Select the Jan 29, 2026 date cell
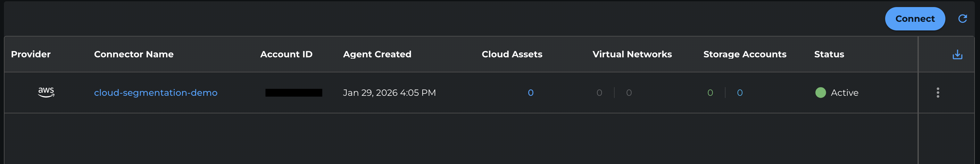Screen dimensions: 980x164 click(389, 93)
